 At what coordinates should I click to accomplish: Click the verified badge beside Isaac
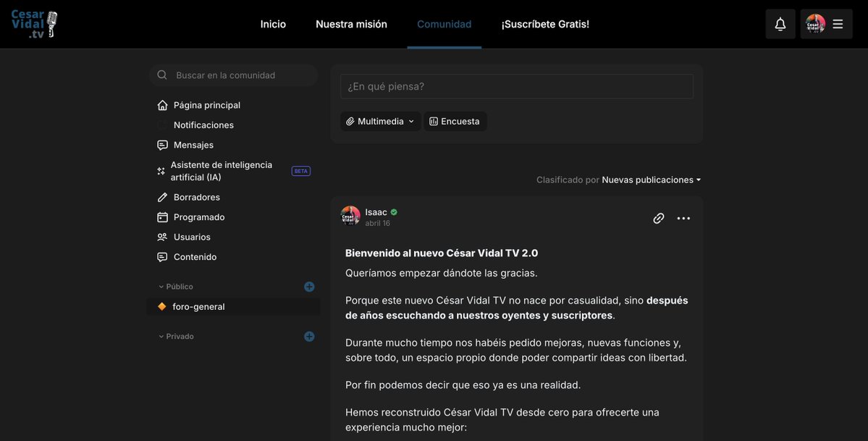coord(394,212)
